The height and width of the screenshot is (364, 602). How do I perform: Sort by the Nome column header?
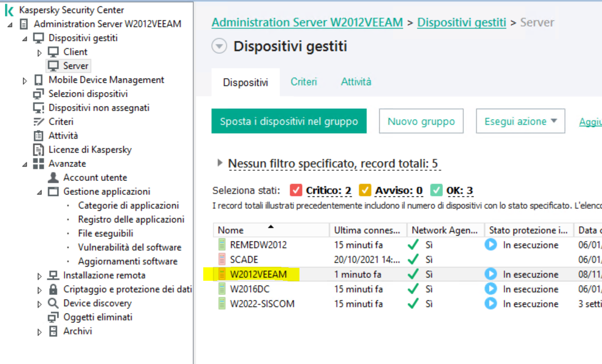271,230
